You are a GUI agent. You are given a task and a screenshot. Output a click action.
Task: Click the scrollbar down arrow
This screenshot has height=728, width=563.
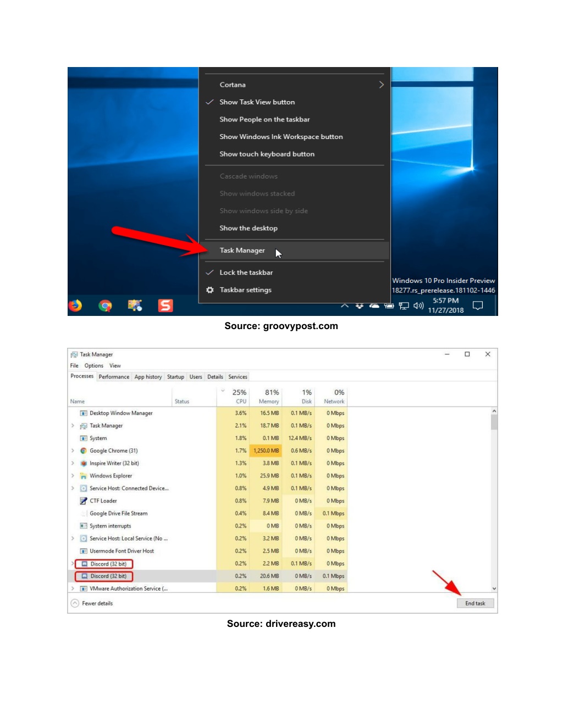click(494, 588)
